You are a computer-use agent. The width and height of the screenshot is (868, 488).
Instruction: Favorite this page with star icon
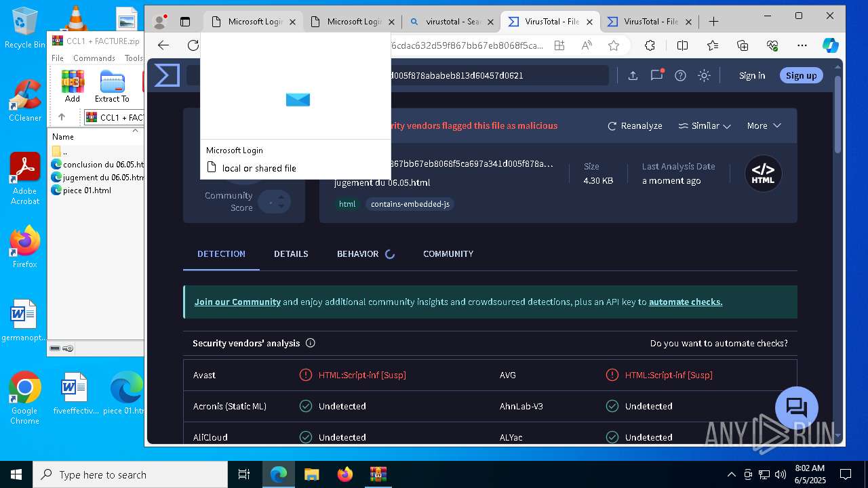pos(614,45)
